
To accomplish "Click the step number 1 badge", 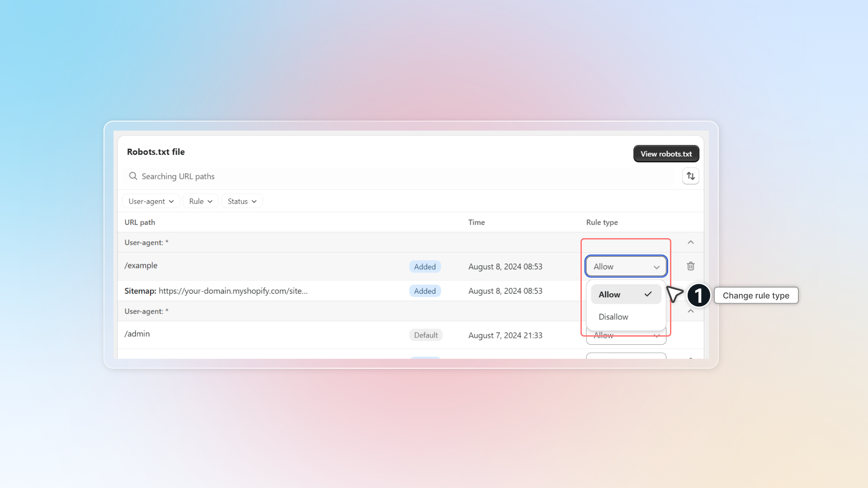I will point(698,296).
